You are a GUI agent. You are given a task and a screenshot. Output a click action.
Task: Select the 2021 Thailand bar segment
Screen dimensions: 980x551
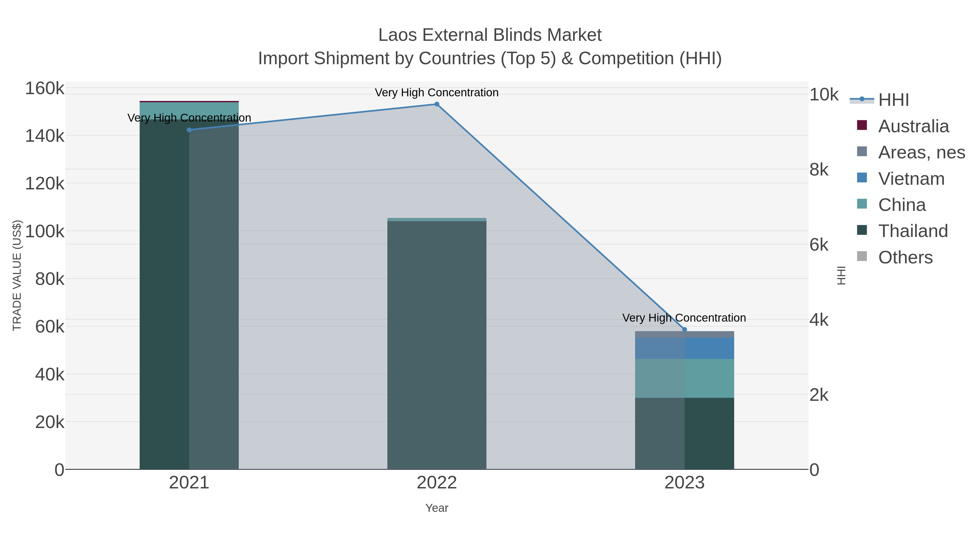[189, 294]
